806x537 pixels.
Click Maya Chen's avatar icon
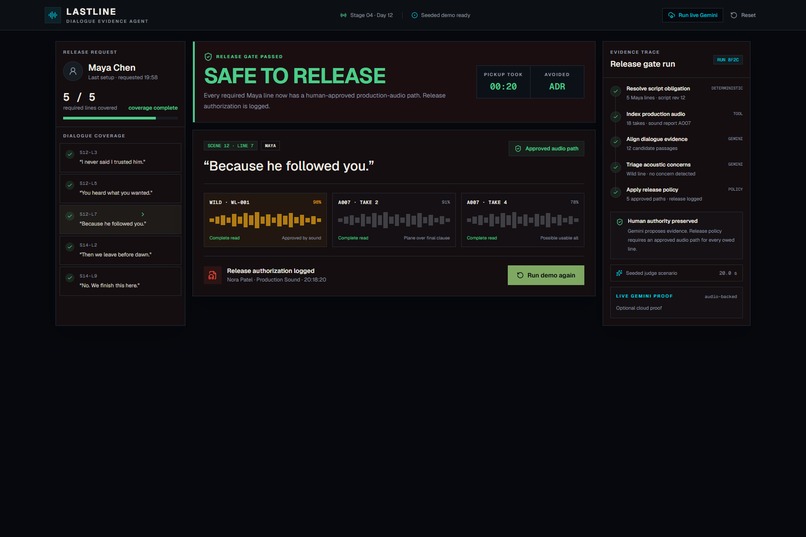tap(73, 71)
